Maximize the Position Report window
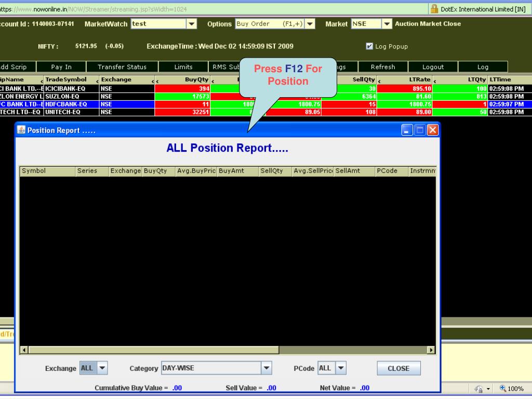Image resolution: width=532 pixels, height=399 pixels. pyautogui.click(x=420, y=130)
